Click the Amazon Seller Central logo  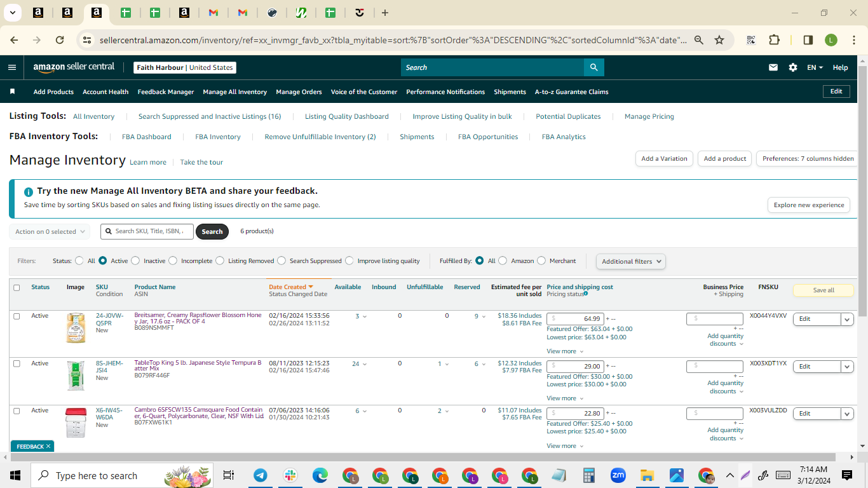[x=74, y=67]
